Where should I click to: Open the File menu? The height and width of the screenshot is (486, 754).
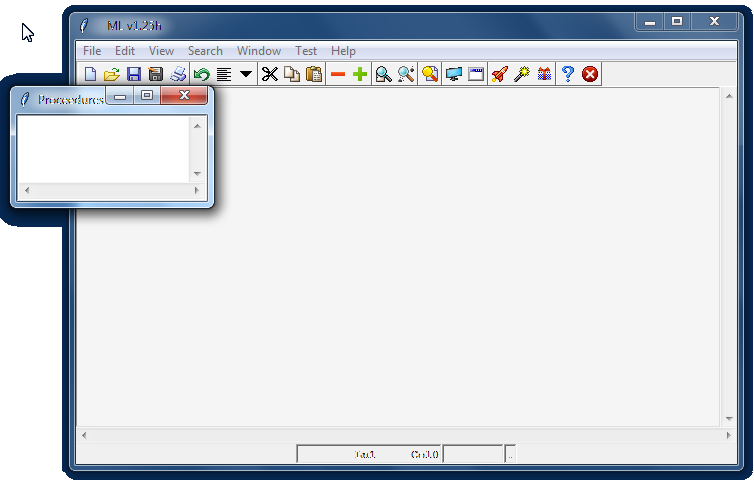pos(92,51)
